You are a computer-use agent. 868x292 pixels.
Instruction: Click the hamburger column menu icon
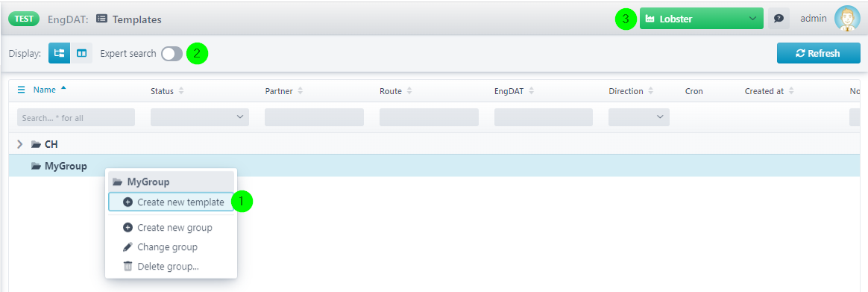[22, 90]
